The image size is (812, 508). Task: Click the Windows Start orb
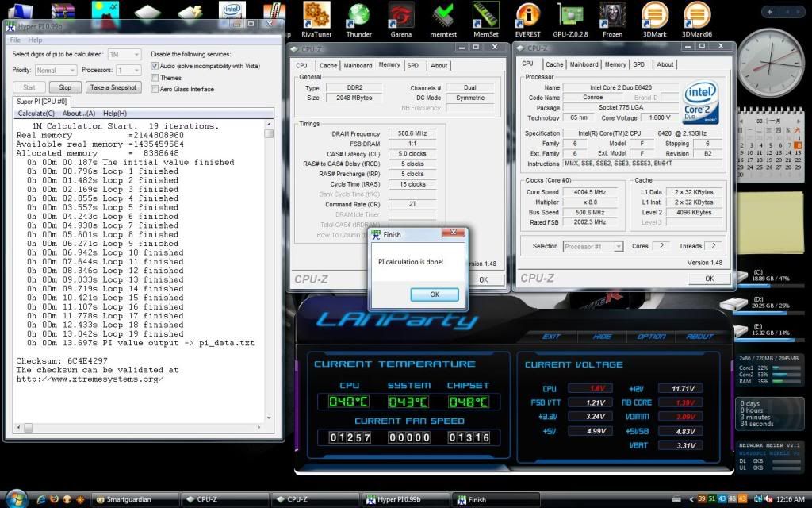tap(16, 498)
